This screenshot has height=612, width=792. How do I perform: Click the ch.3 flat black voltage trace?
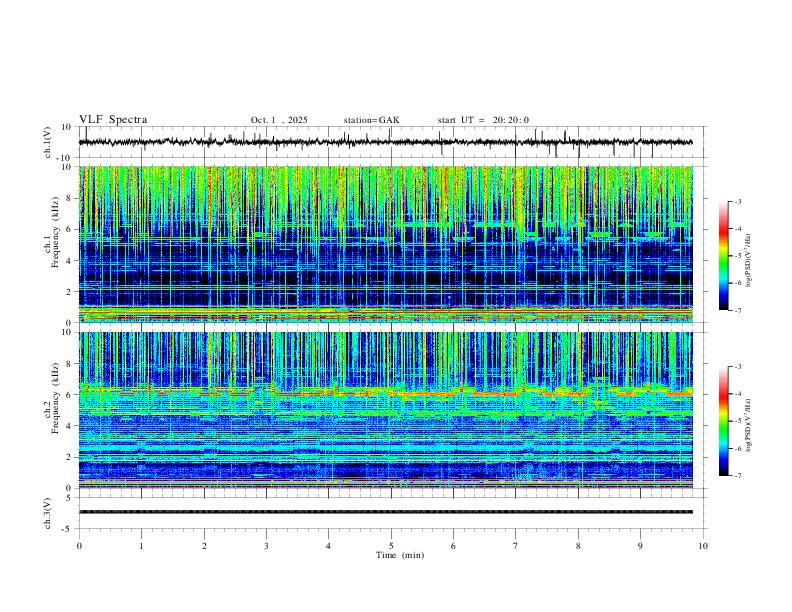[386, 512]
